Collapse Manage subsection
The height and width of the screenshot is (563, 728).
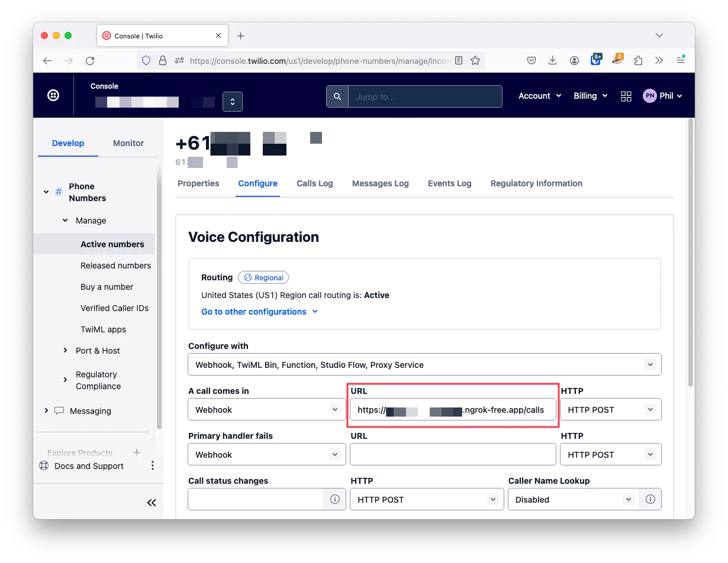[x=65, y=221]
